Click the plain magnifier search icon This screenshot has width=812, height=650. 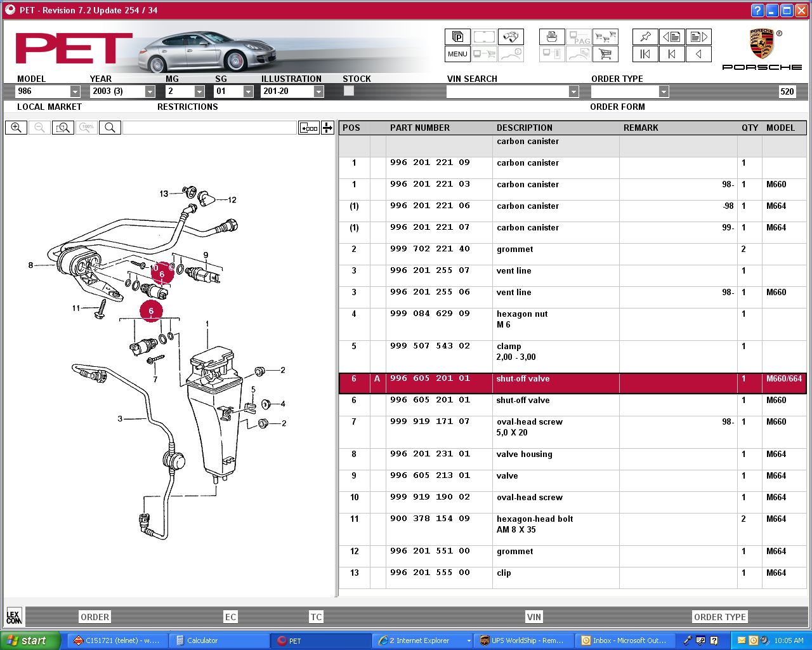tap(110, 128)
